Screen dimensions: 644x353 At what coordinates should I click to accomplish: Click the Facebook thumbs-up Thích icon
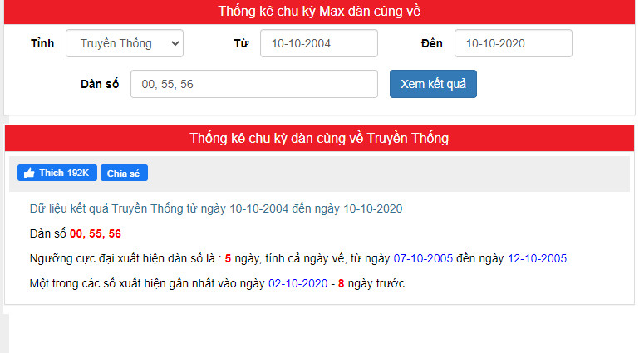click(30, 173)
